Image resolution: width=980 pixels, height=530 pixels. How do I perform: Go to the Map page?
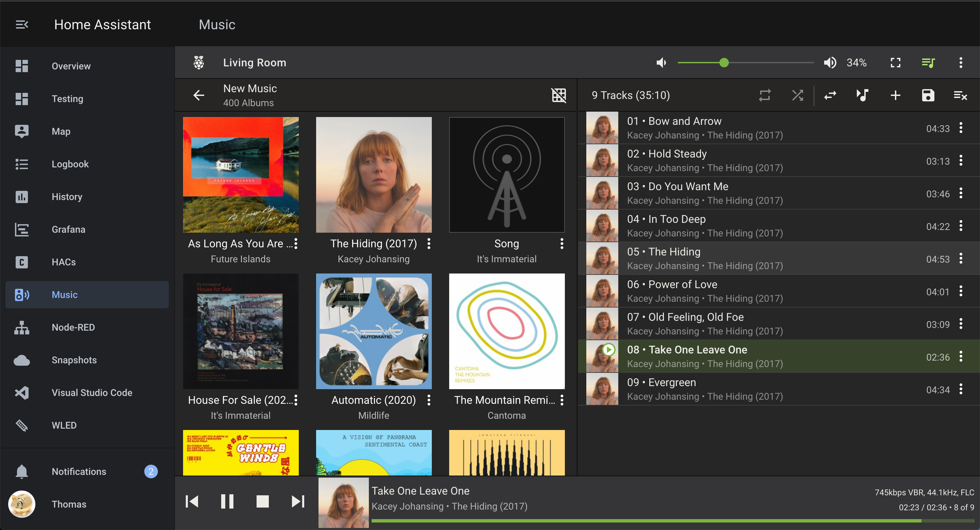pyautogui.click(x=87, y=131)
